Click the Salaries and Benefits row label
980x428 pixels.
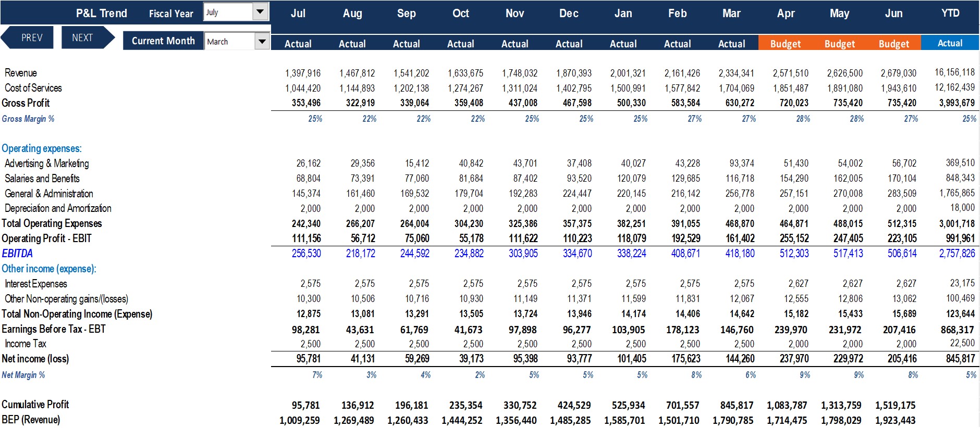pyautogui.click(x=42, y=179)
